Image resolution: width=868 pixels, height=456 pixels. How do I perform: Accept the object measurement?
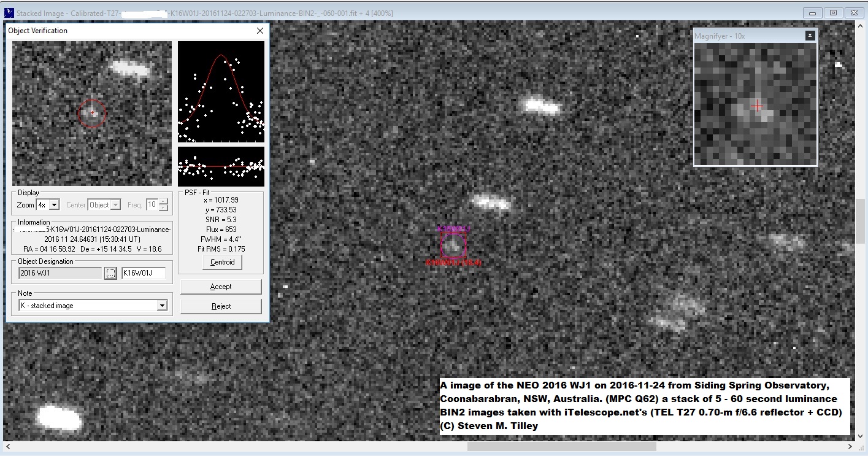click(x=220, y=286)
